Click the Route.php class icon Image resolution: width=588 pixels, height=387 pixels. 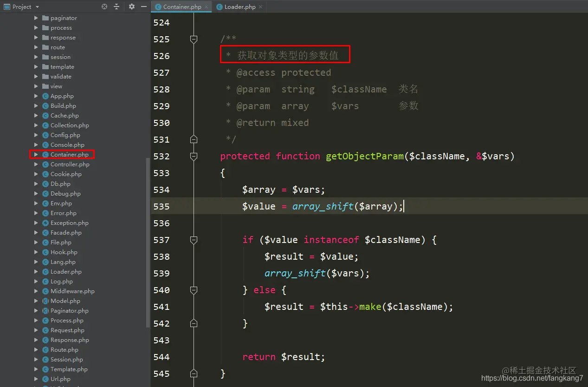[45, 350]
